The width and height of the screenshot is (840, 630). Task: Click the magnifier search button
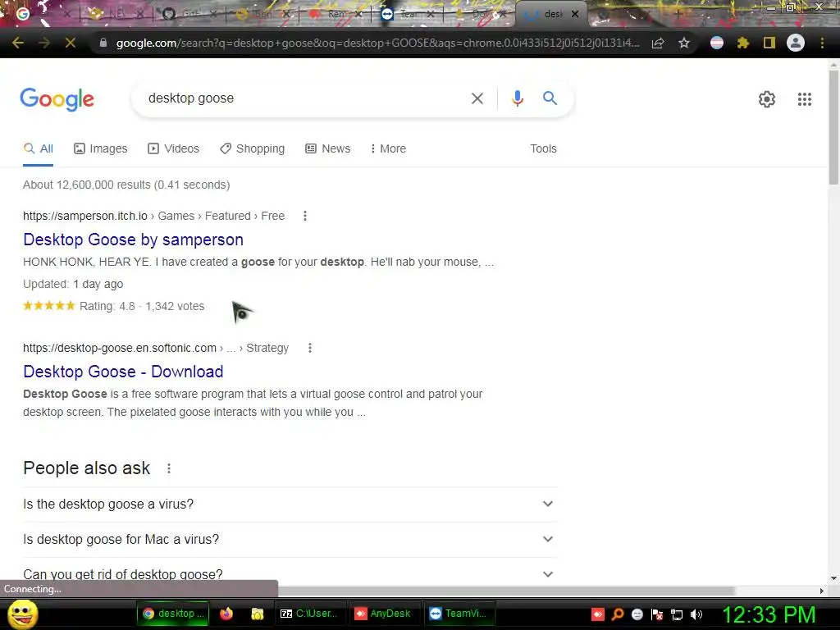pos(550,98)
